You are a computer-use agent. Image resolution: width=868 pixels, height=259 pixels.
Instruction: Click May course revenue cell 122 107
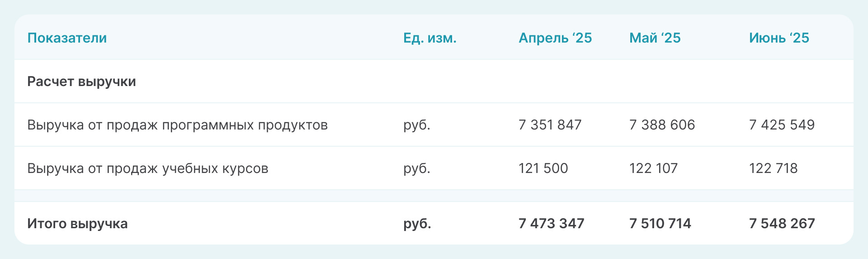[653, 168]
